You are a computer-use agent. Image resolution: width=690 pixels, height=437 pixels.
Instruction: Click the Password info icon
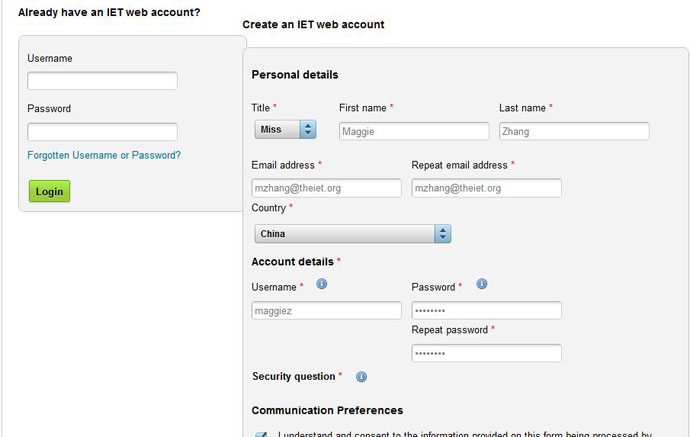point(482,284)
